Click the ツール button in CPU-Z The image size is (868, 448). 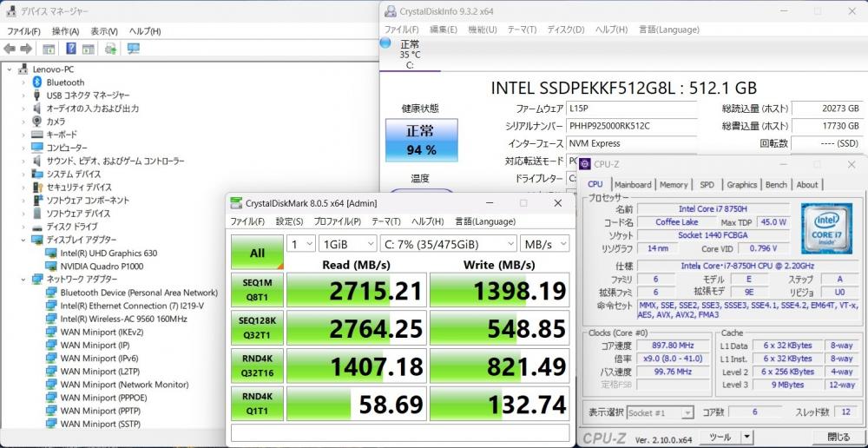(x=720, y=437)
